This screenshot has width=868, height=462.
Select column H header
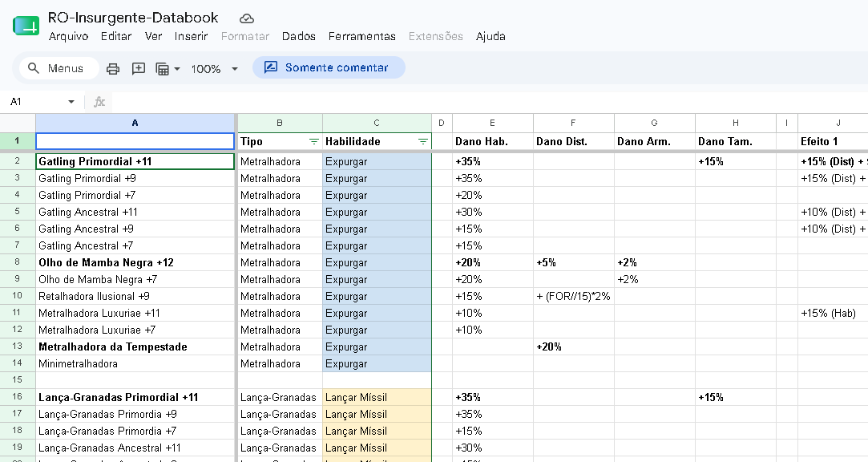point(735,123)
